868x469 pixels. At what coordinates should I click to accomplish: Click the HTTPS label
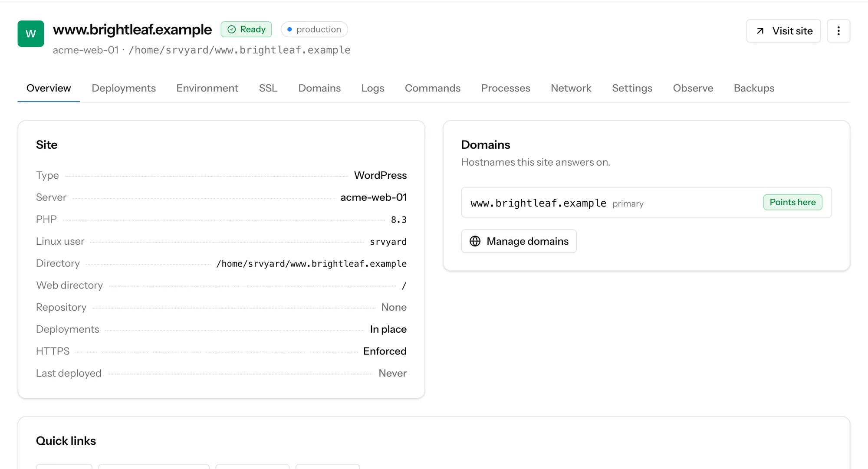tap(53, 351)
